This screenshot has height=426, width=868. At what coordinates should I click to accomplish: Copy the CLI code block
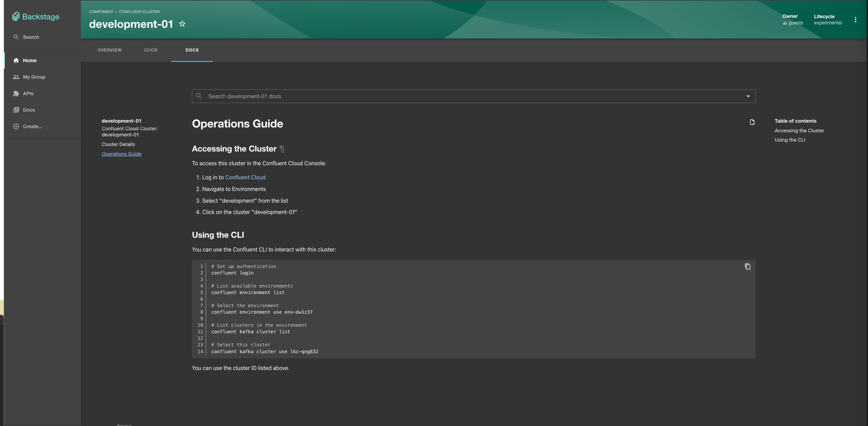coord(748,267)
